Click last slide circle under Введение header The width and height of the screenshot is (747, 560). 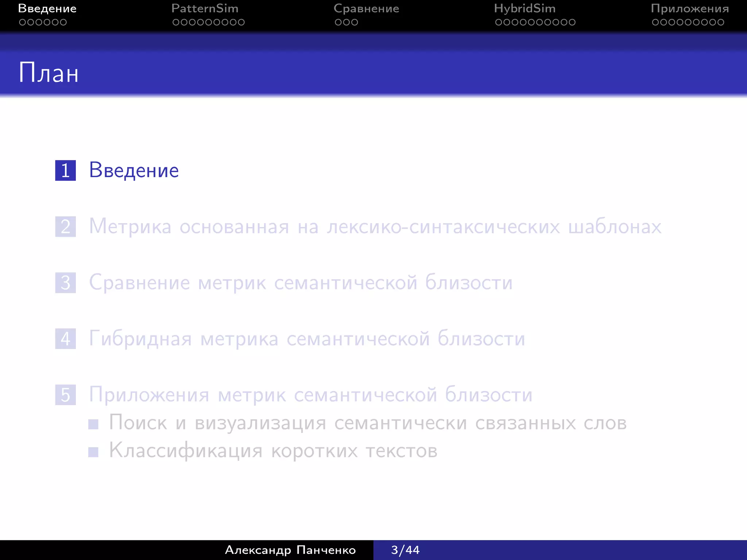[x=63, y=22]
